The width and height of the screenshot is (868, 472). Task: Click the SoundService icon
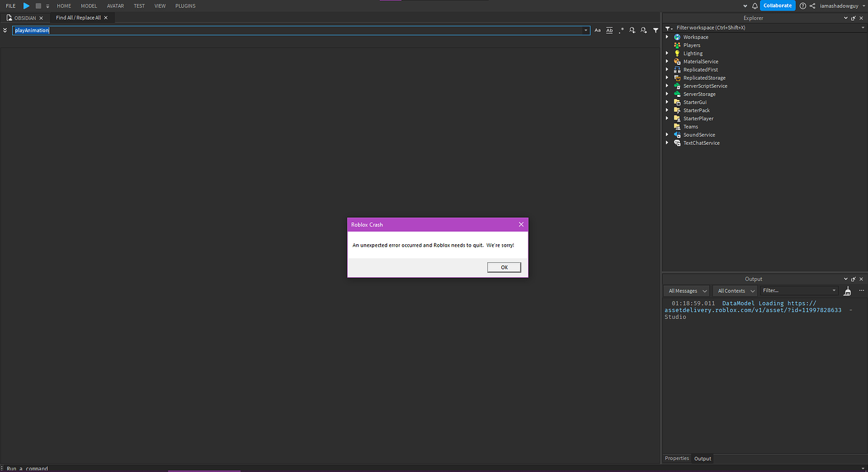(677, 135)
